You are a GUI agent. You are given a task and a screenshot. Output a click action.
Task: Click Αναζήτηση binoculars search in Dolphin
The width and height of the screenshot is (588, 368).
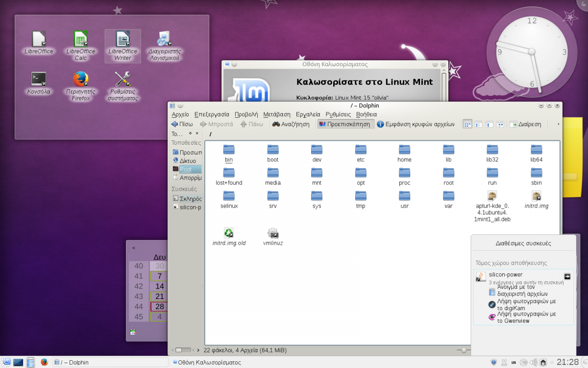[x=291, y=124]
